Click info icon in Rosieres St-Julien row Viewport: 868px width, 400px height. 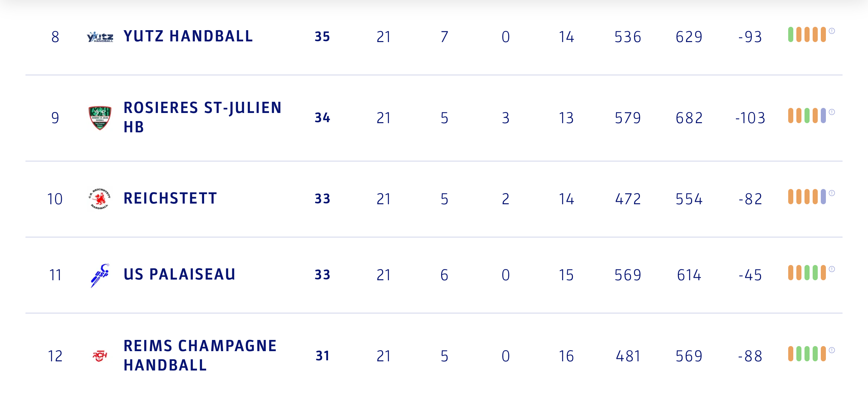point(832,112)
